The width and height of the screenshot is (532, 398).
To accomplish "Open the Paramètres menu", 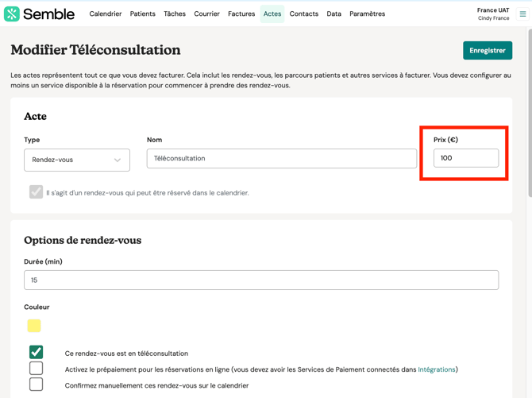I will pyautogui.click(x=367, y=14).
